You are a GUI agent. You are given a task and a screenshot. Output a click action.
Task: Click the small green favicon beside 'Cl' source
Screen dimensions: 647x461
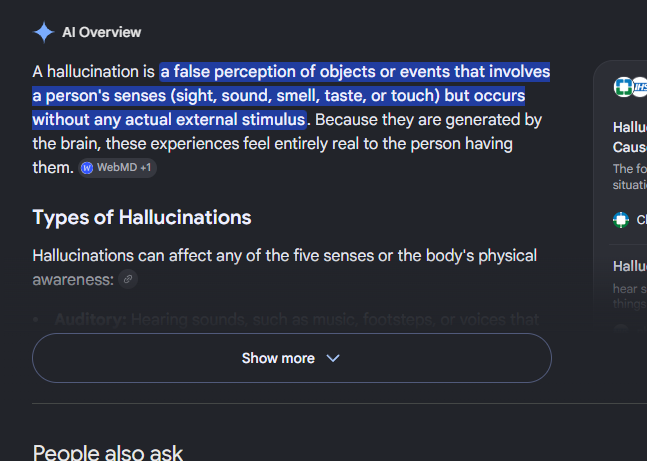(x=621, y=220)
